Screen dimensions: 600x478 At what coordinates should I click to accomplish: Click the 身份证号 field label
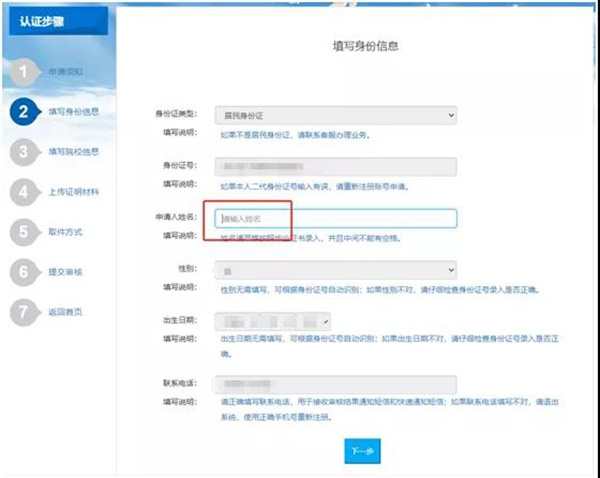click(180, 165)
